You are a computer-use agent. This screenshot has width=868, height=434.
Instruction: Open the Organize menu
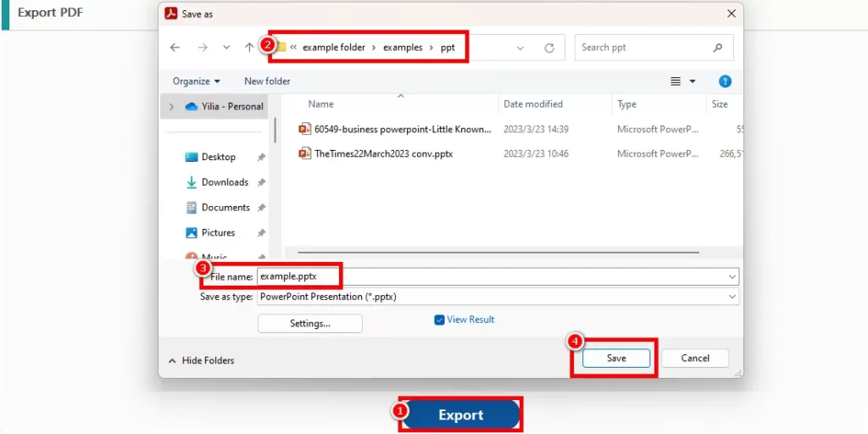pyautogui.click(x=196, y=81)
